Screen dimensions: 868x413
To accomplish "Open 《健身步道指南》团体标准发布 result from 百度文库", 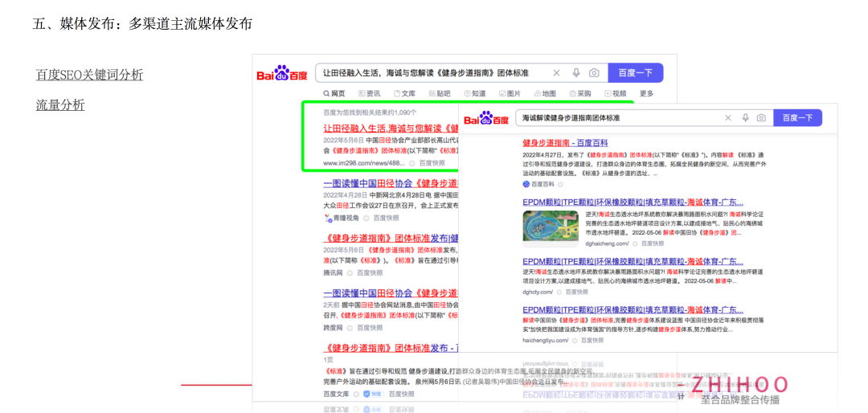I will pyautogui.click(x=391, y=348).
